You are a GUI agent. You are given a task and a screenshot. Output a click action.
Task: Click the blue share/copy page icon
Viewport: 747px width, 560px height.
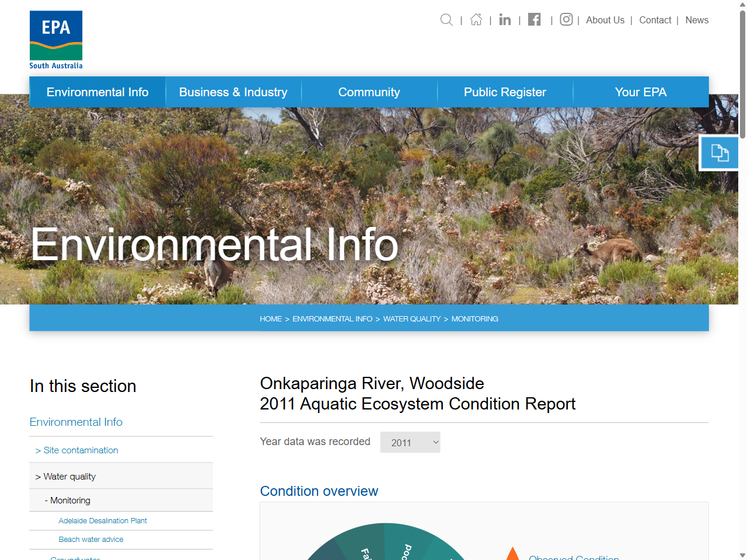coord(719,152)
